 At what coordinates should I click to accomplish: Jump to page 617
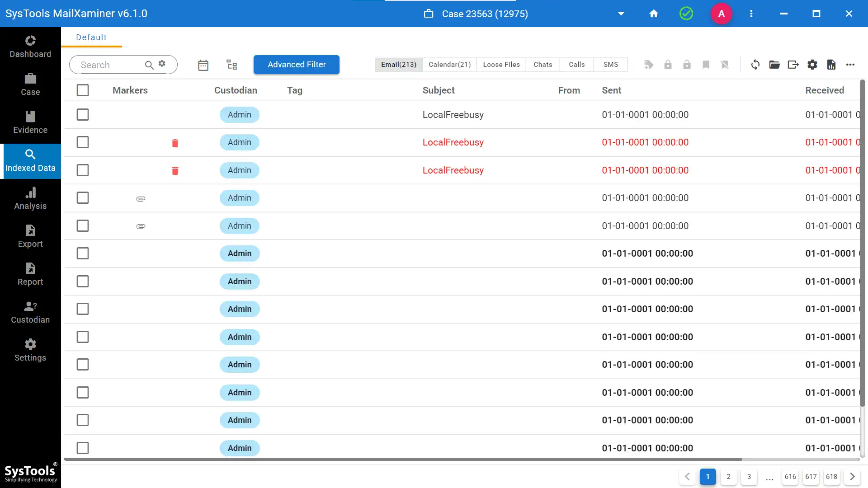(x=811, y=477)
